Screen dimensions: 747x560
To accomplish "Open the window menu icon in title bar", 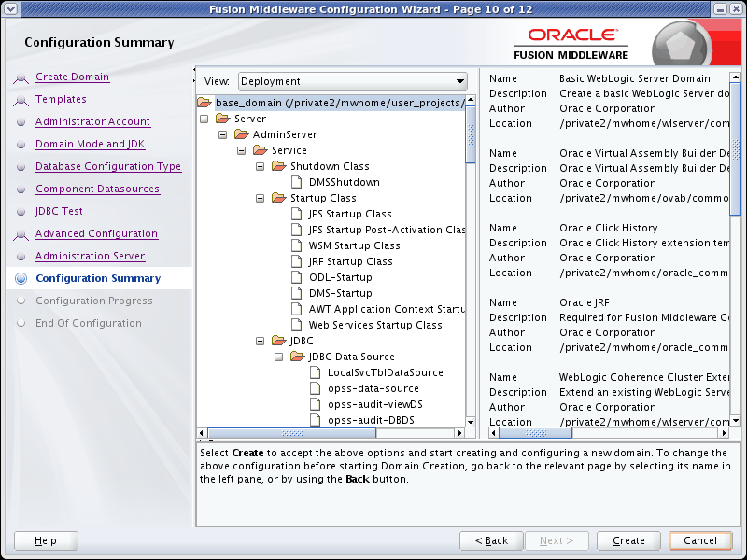I will coord(10,8).
